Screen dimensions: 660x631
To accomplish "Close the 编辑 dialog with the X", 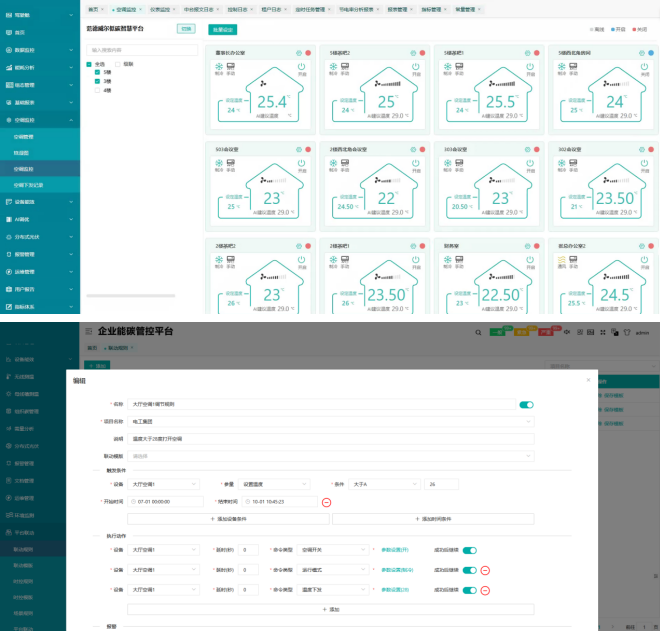I will (x=587, y=380).
